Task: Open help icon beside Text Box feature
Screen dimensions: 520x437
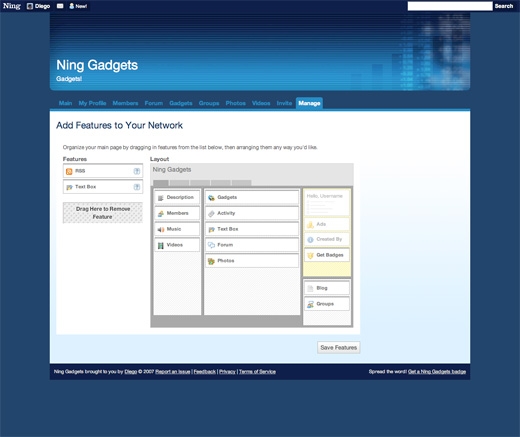Action: [x=137, y=187]
